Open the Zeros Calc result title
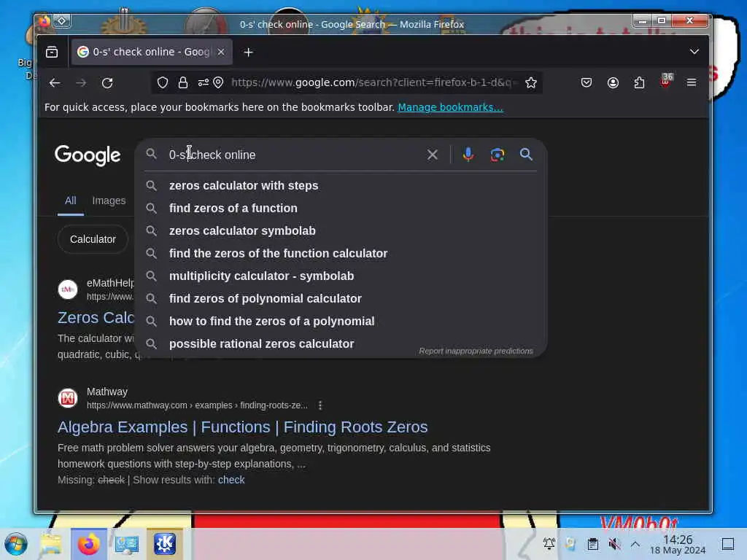 96,318
